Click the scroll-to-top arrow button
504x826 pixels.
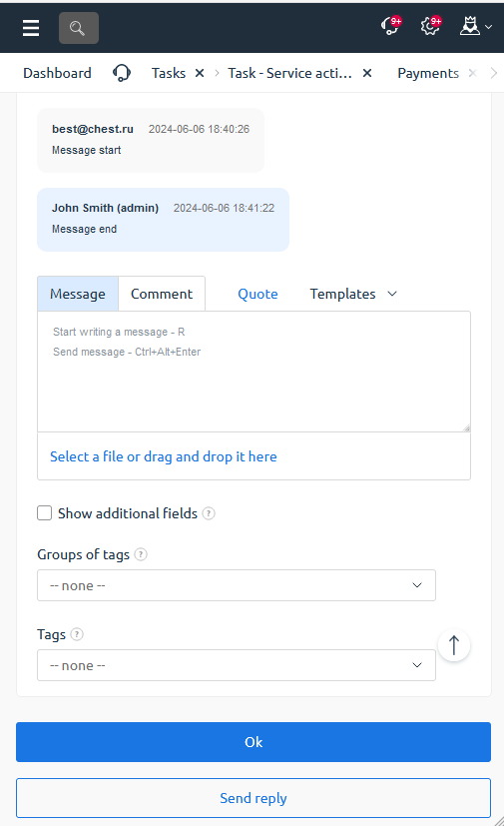coord(454,645)
